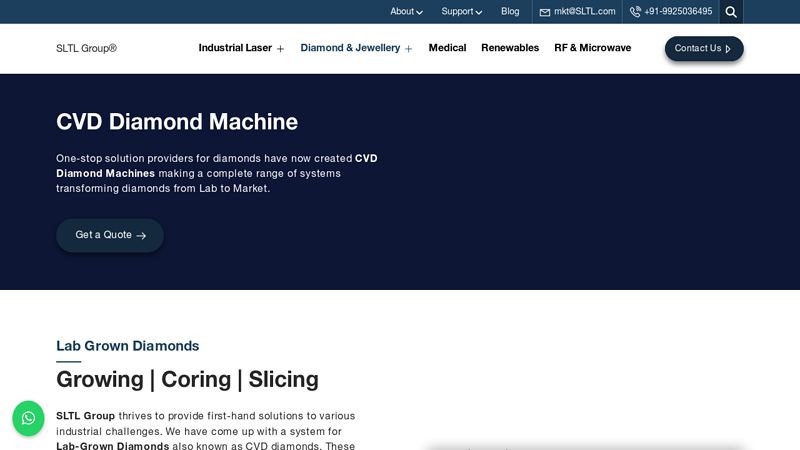
Task: Click the mkt@SLTL.com email address
Action: coord(584,12)
